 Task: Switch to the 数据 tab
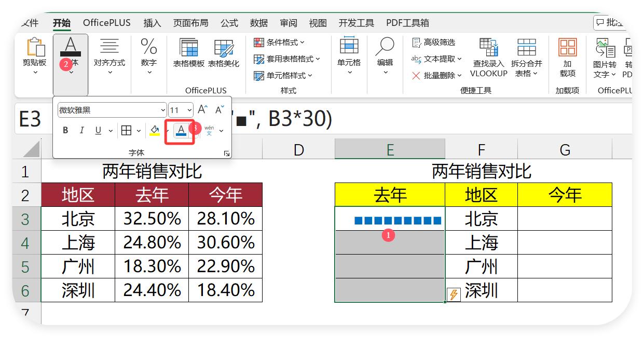(x=258, y=23)
